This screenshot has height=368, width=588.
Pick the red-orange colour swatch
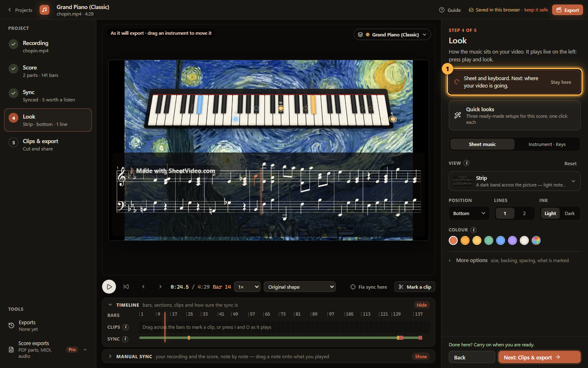[453, 240]
